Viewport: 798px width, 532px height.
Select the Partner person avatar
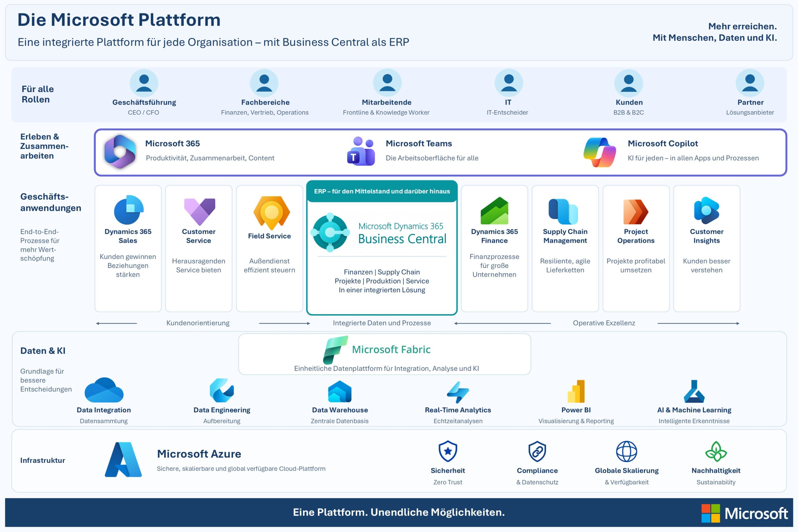click(750, 83)
